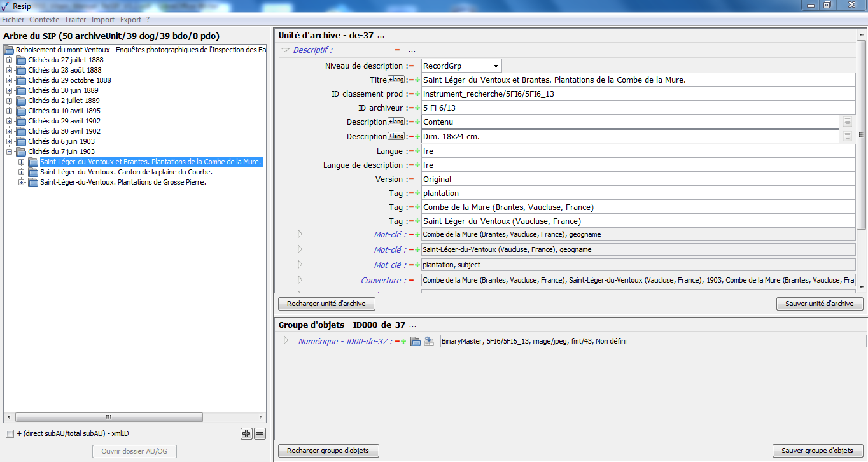Click the file icon beside BinaryMaster
The height and width of the screenshot is (462, 868).
coord(429,342)
